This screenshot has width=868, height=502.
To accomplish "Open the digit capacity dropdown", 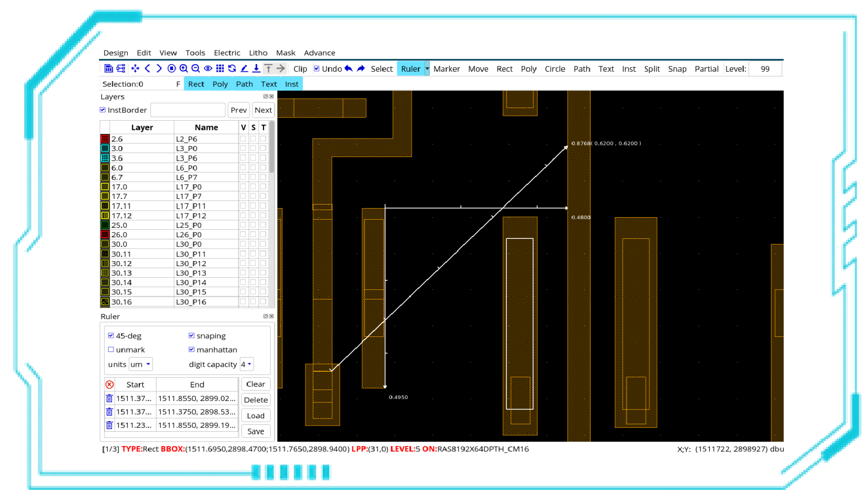I will click(x=246, y=364).
